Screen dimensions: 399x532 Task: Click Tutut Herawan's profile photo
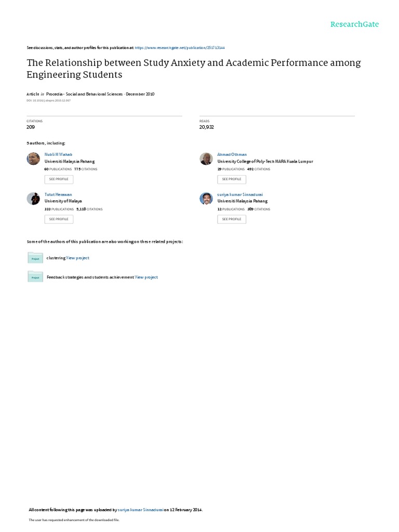pos(33,198)
